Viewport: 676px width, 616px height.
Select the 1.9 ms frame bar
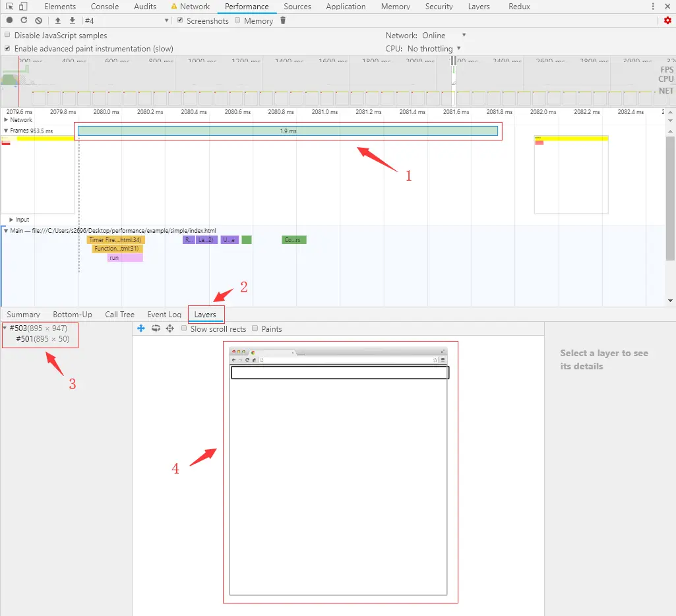(x=288, y=131)
